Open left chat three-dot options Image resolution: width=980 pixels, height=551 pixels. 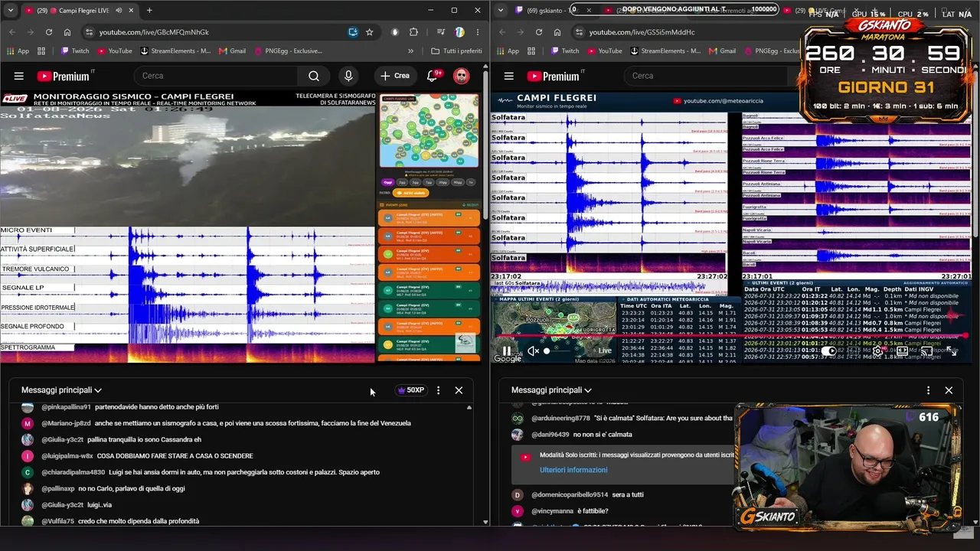[438, 390]
